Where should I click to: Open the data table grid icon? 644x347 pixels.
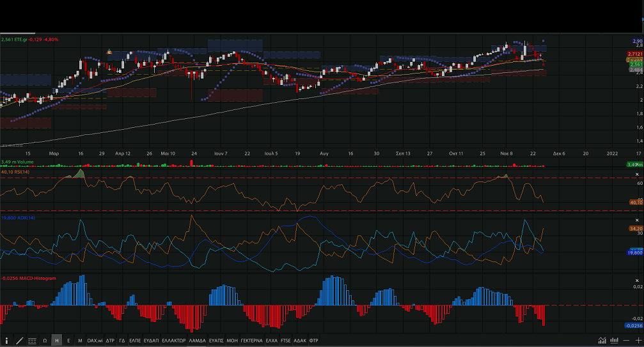[x=32, y=341]
